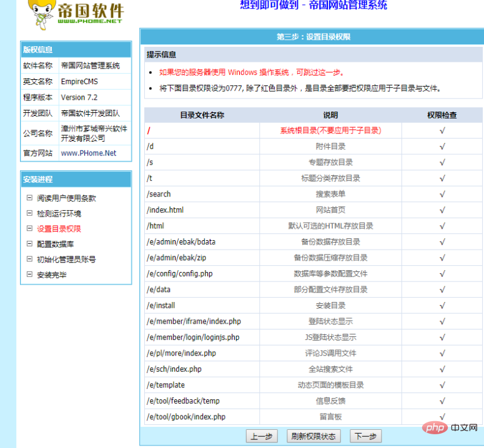Click the 版权信息 panel header
Image resolution: width=484 pixels, height=448 pixels.
point(76,50)
